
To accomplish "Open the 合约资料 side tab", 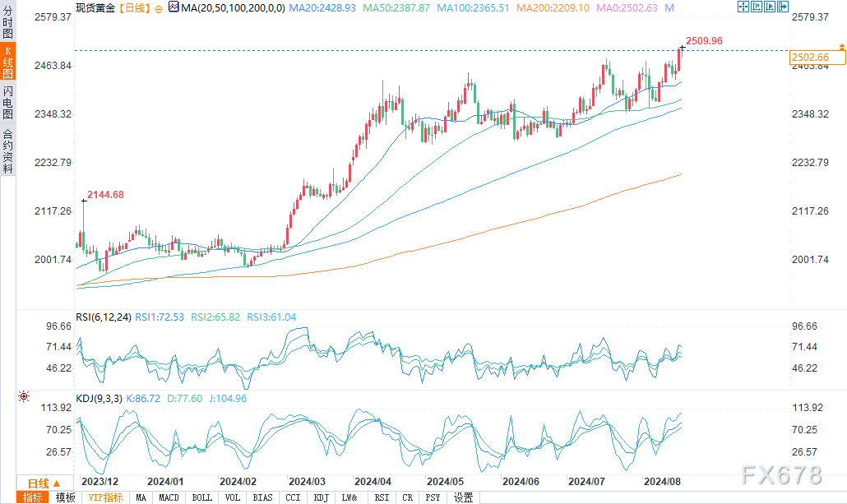I will click(x=7, y=151).
